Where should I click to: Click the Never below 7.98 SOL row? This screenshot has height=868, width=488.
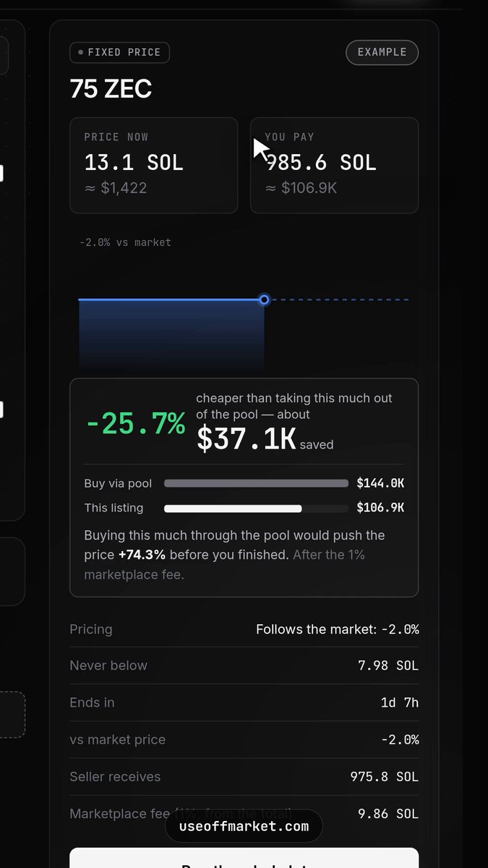coord(244,665)
